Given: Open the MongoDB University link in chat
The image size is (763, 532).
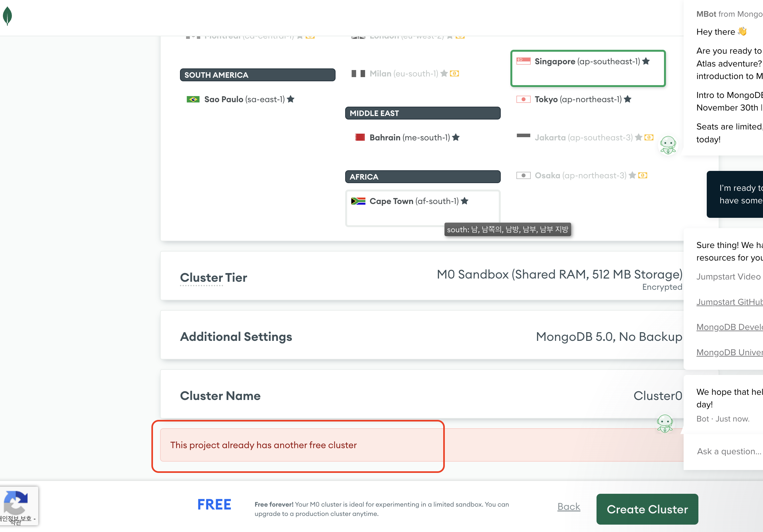Looking at the screenshot, I should (x=730, y=352).
